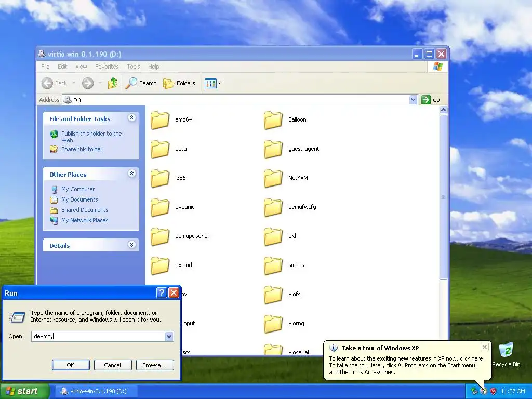Select the NetKVM folder icon
The height and width of the screenshot is (399, 532).
click(273, 178)
